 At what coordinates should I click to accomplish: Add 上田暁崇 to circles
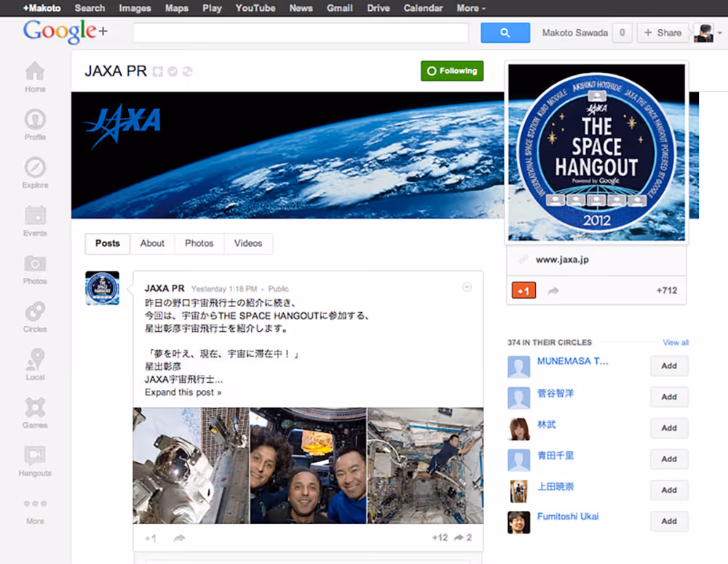[x=669, y=490]
